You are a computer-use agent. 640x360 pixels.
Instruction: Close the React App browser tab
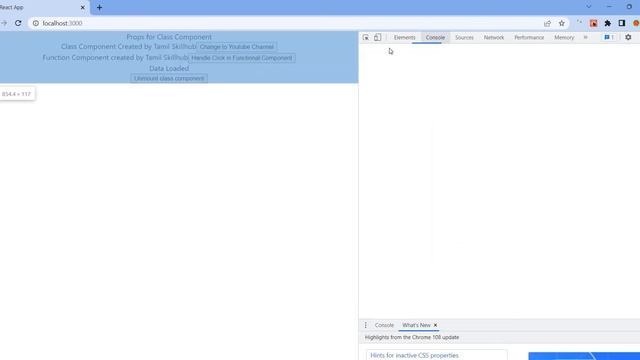(x=82, y=7)
